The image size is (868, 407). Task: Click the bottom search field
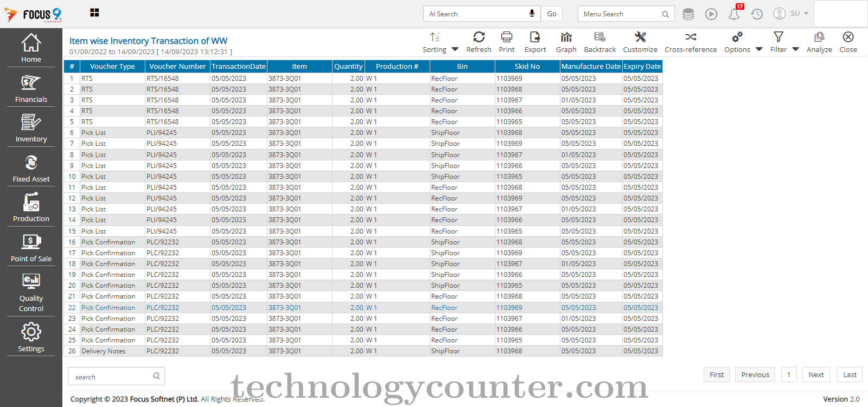click(116, 376)
